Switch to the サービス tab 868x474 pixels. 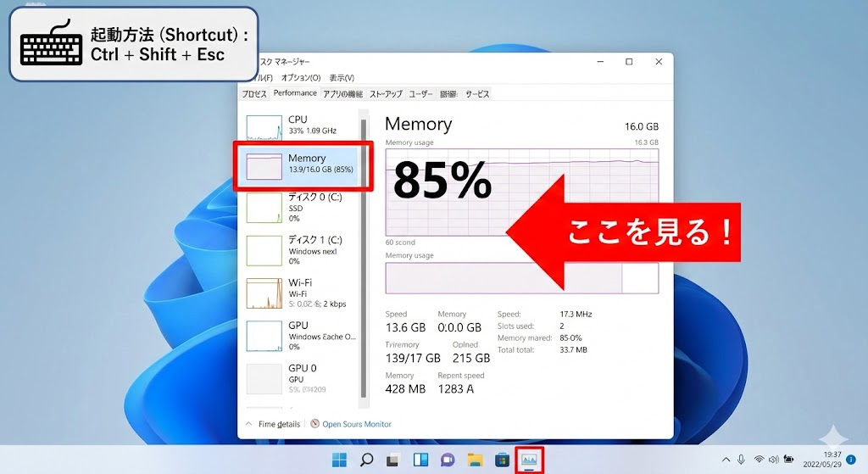(x=477, y=94)
